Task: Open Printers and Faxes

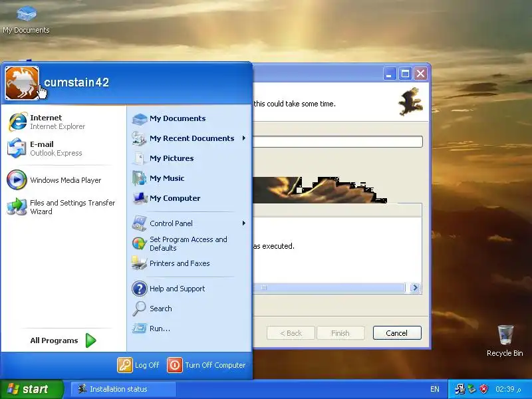Action: pyautogui.click(x=190, y=263)
